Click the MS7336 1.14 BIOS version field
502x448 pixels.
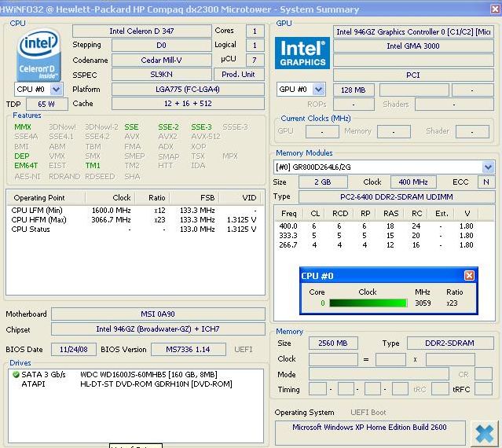pyautogui.click(x=188, y=350)
